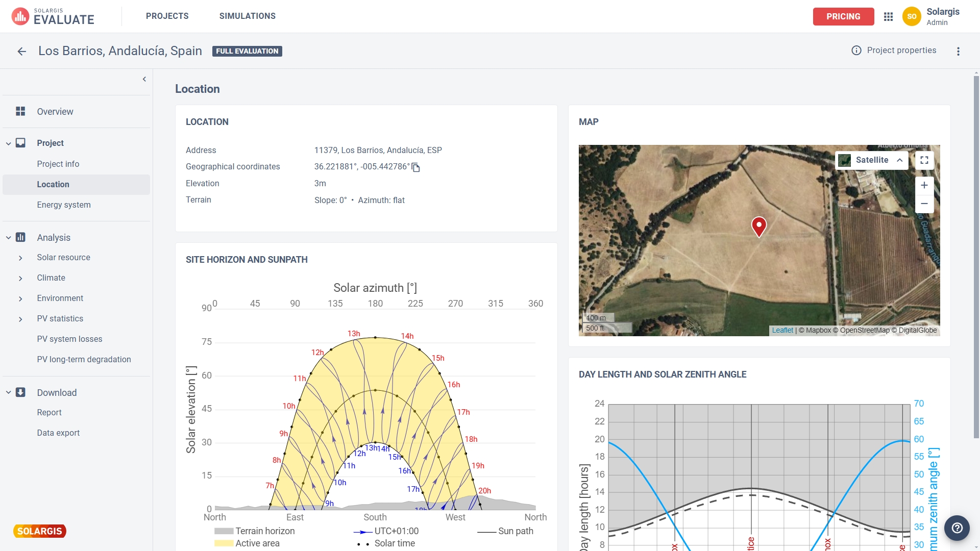Image resolution: width=980 pixels, height=551 pixels.
Task: Expand the Solar resource submenu
Action: coord(20,258)
